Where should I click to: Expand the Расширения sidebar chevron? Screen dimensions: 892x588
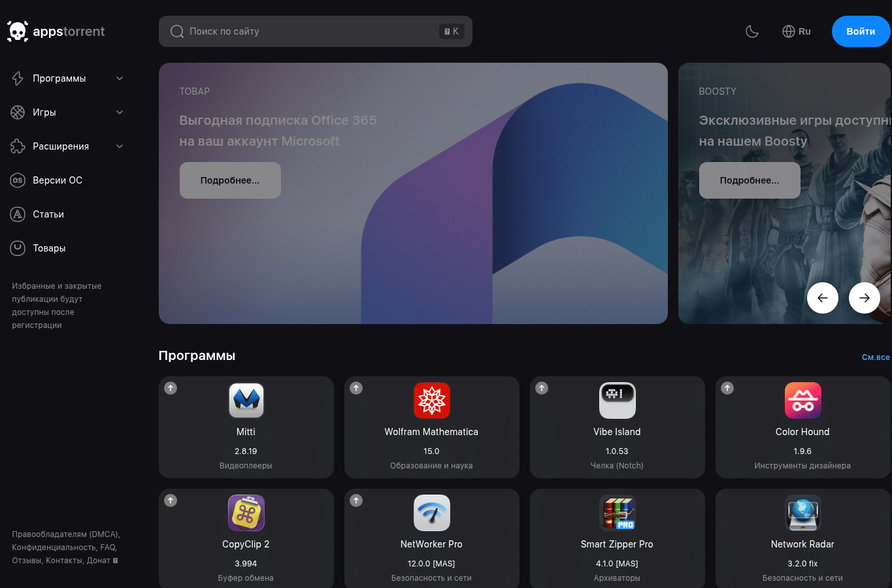click(x=120, y=146)
